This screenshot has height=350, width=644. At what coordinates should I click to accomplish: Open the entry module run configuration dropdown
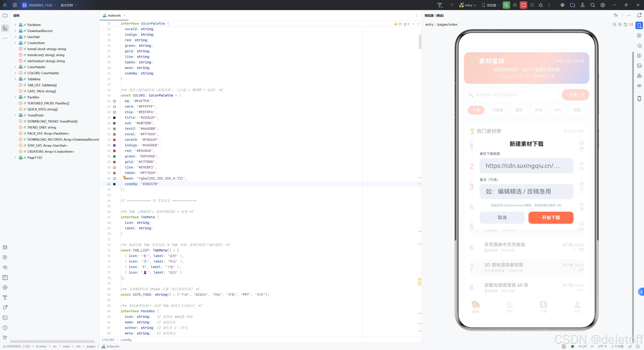point(468,5)
